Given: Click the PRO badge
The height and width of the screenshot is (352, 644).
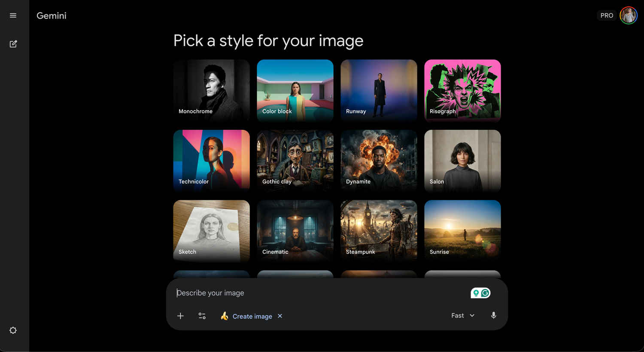Looking at the screenshot, I should pyautogui.click(x=606, y=15).
